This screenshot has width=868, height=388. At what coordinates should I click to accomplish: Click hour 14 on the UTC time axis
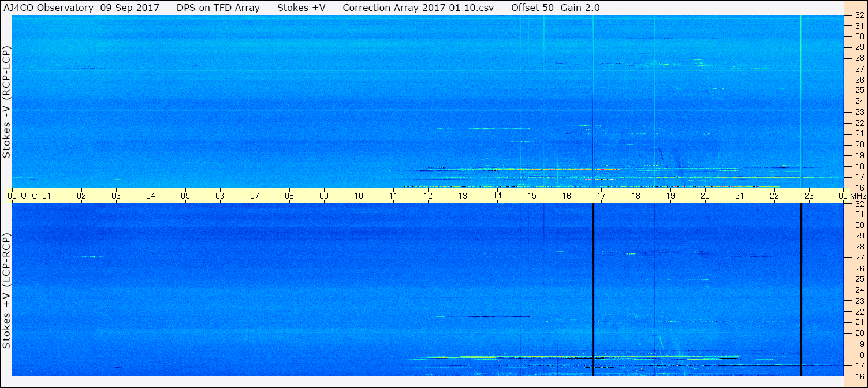coord(497,196)
